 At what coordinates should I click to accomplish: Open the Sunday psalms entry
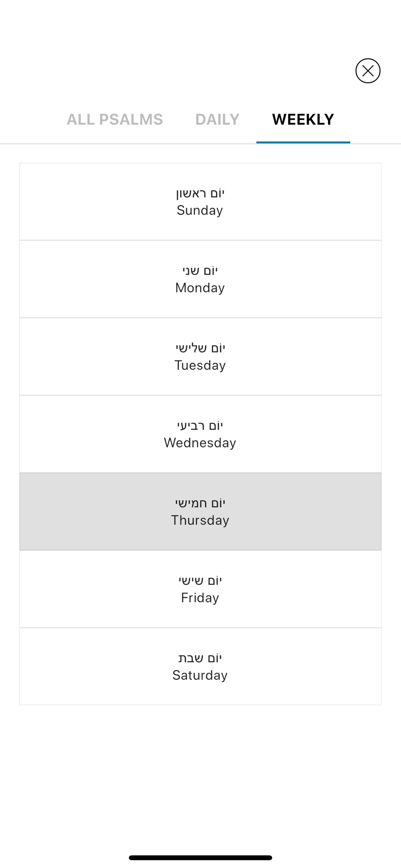pyautogui.click(x=200, y=202)
